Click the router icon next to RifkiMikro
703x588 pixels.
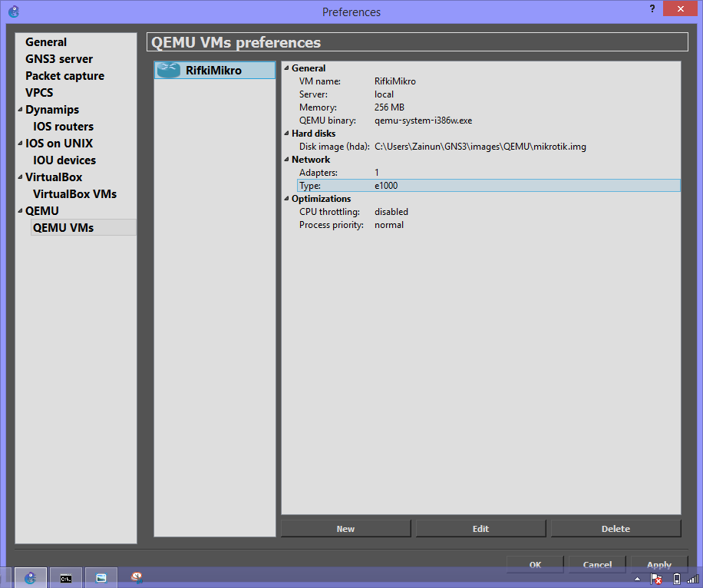click(169, 70)
